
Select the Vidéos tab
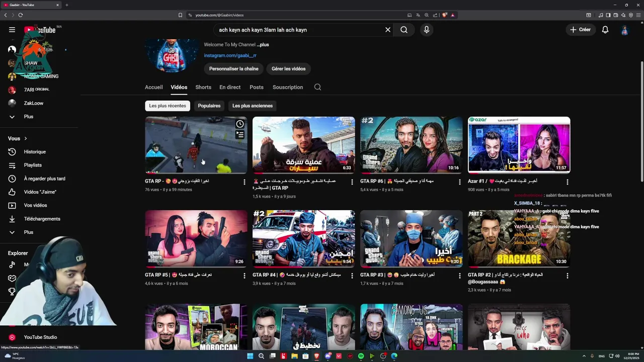point(179,87)
